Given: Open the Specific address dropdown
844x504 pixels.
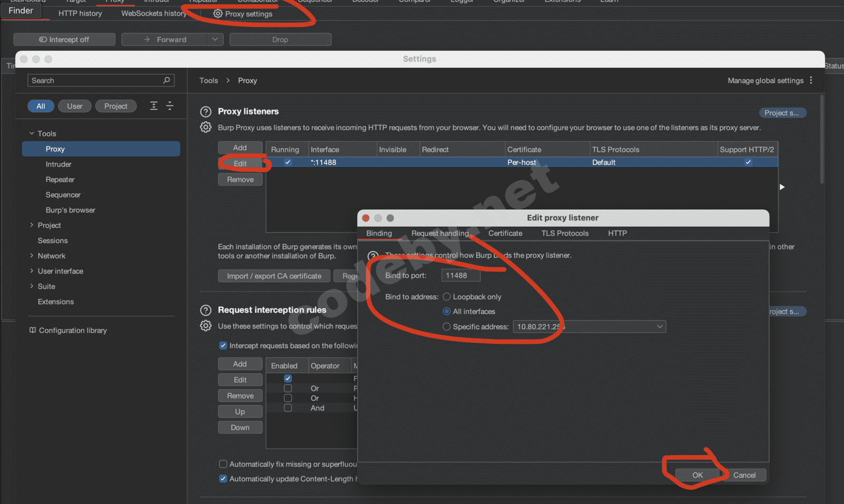Looking at the screenshot, I should (589, 327).
